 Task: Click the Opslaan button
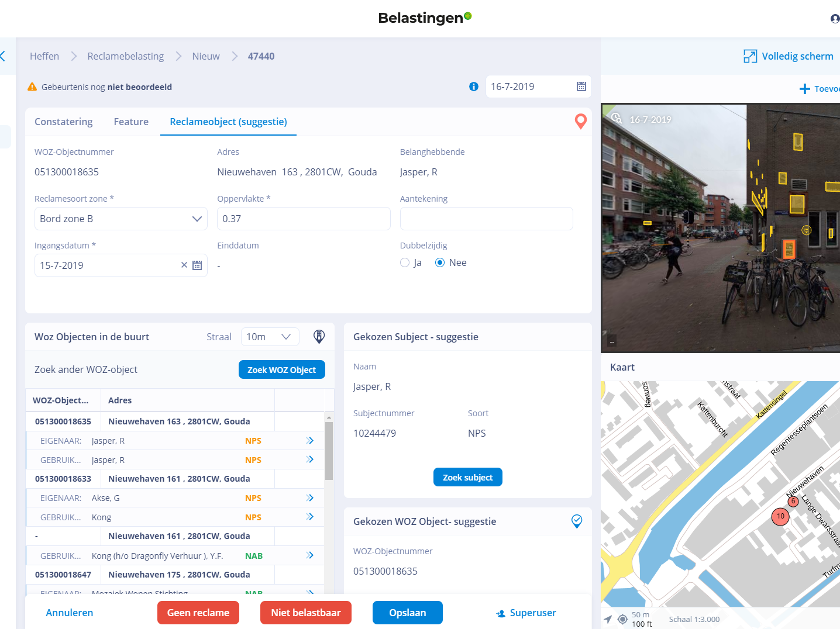pos(408,613)
